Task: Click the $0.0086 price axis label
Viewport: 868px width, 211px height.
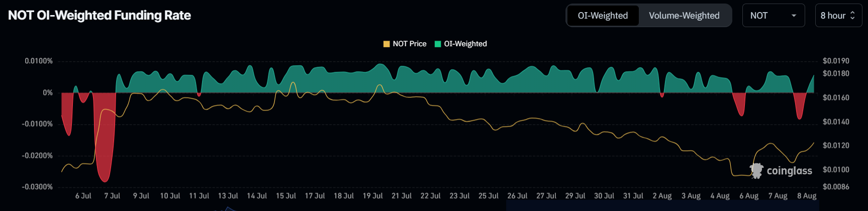Action: pyautogui.click(x=836, y=187)
